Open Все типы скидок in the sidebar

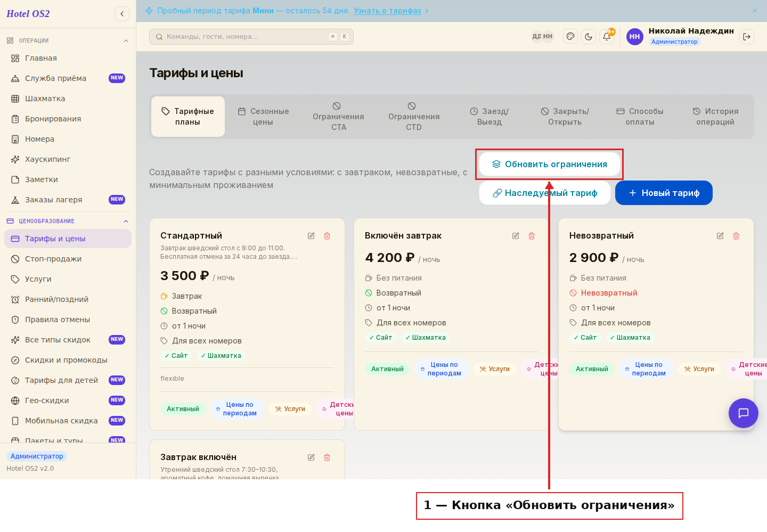[68, 340]
